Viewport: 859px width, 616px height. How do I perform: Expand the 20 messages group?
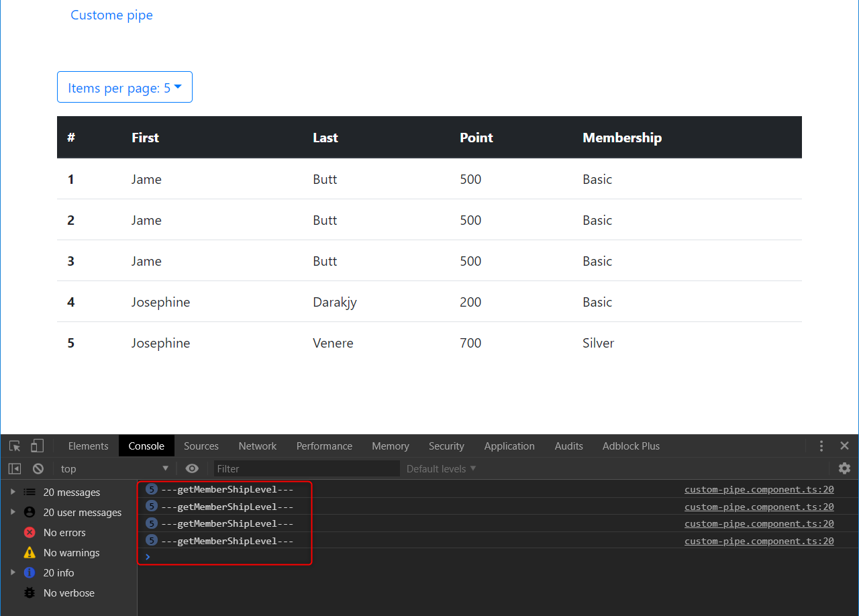13,492
